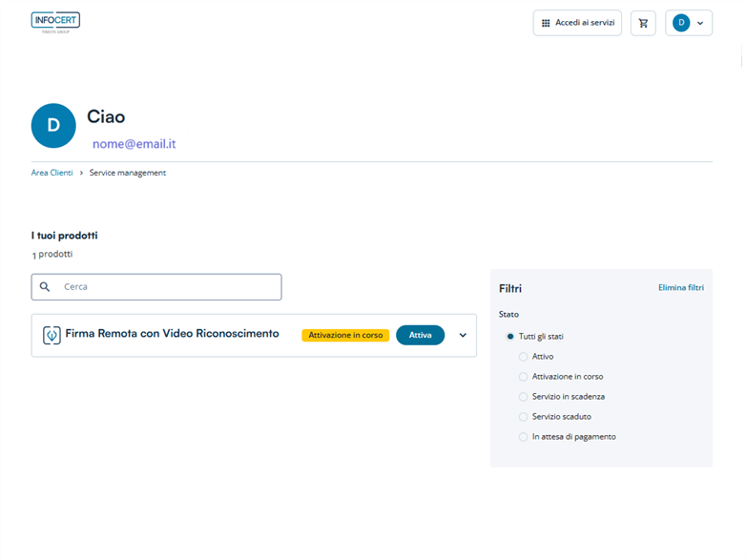
Task: Select Servizio scaduto filter option
Action: 523,417
